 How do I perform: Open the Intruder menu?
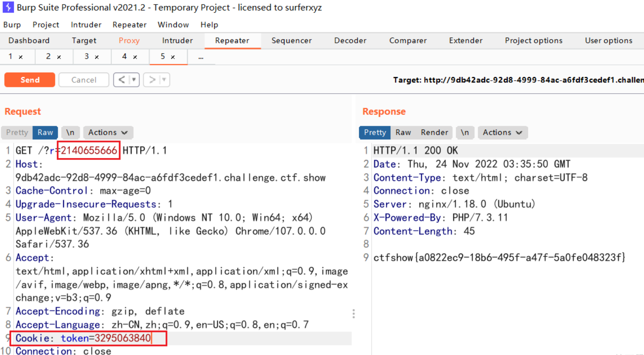click(x=86, y=25)
